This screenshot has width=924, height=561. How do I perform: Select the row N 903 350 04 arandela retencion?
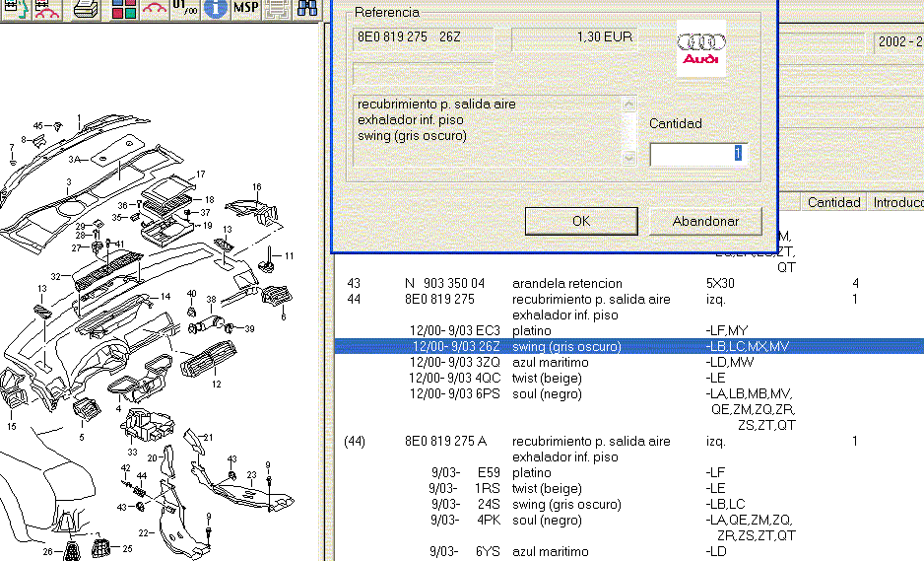pyautogui.click(x=628, y=283)
